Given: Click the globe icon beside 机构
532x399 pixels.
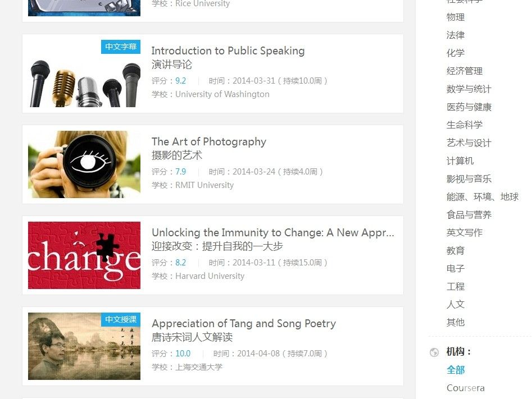Looking at the screenshot, I should pyautogui.click(x=434, y=352).
